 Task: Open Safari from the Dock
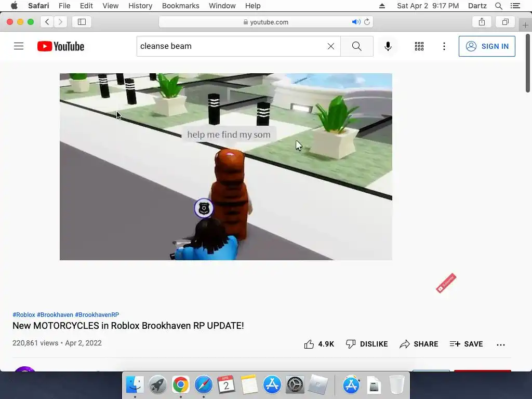tap(203, 385)
